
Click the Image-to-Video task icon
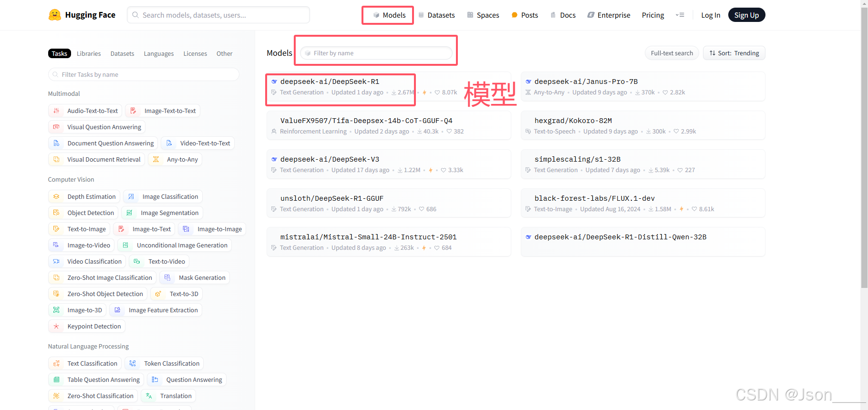pyautogui.click(x=56, y=245)
